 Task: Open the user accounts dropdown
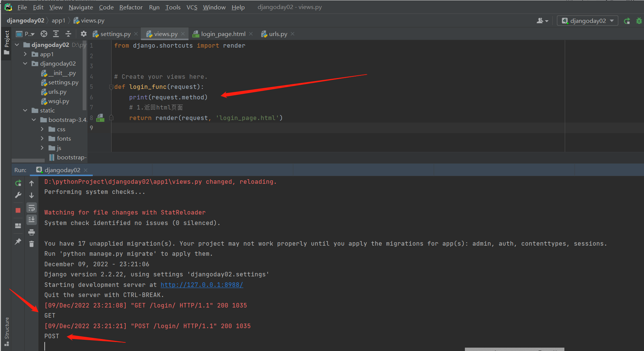coord(542,21)
